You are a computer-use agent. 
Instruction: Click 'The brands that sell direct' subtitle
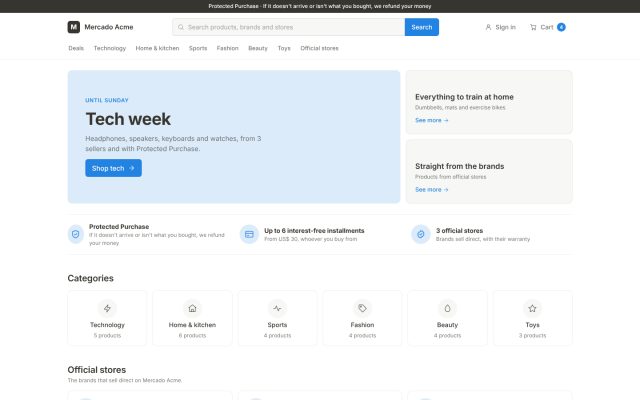coord(124,380)
